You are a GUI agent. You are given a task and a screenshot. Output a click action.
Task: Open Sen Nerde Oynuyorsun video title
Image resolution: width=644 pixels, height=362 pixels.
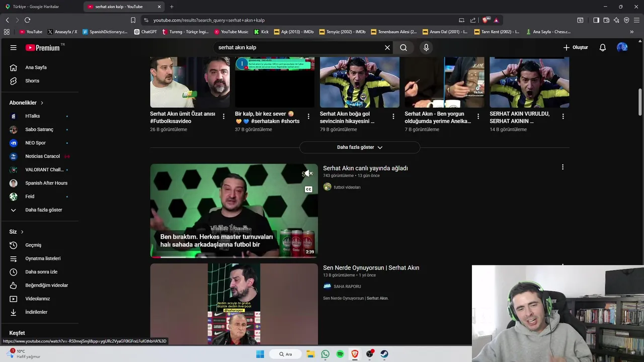coord(371,268)
